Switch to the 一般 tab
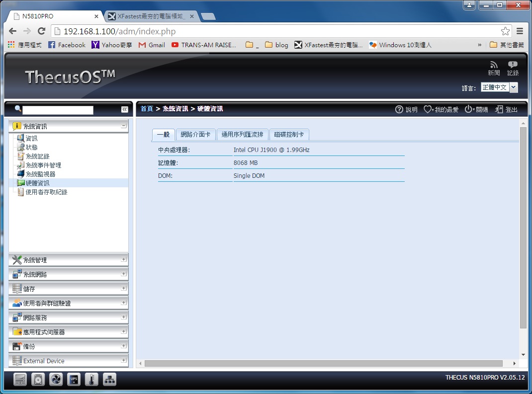Screen dimensions: 532x394 click(x=163, y=135)
